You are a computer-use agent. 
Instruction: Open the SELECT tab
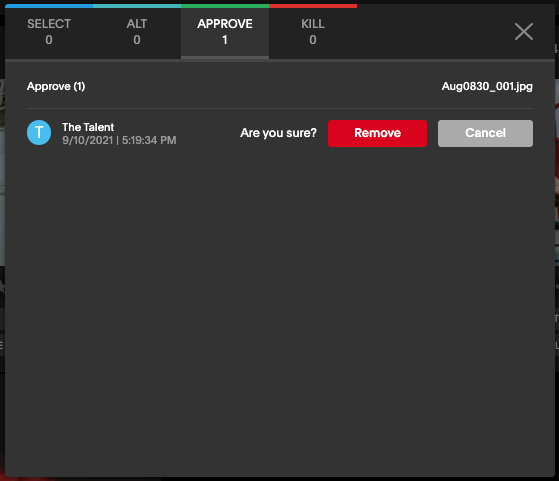tap(49, 32)
